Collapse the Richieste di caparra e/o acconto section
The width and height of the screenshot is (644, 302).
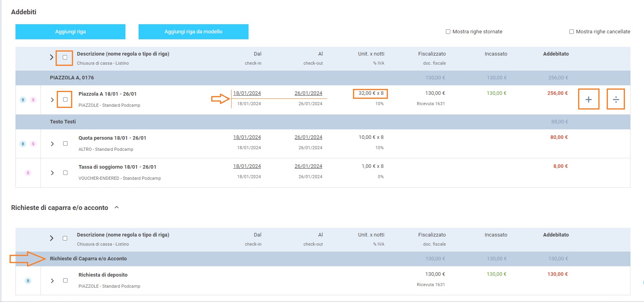point(117,208)
